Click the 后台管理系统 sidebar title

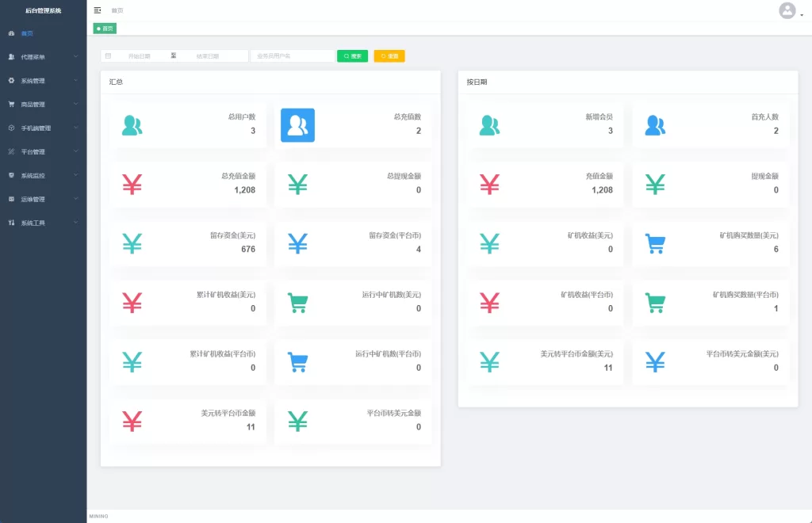[x=44, y=10]
